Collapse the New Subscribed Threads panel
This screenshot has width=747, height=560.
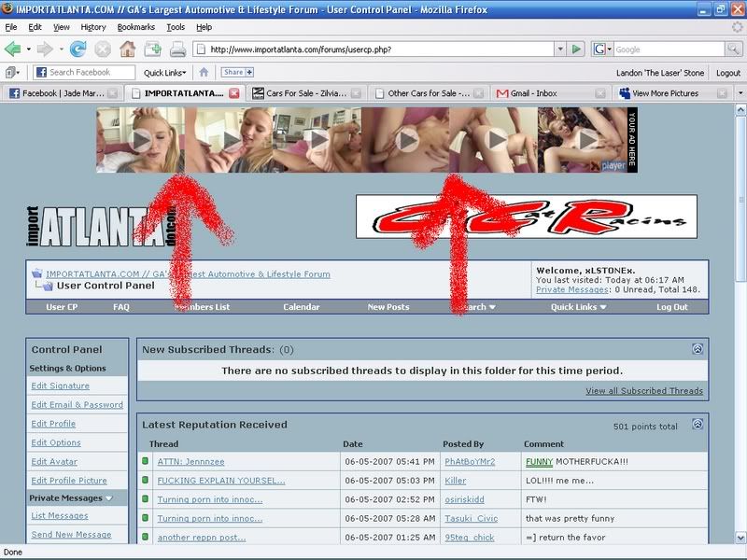click(x=698, y=349)
